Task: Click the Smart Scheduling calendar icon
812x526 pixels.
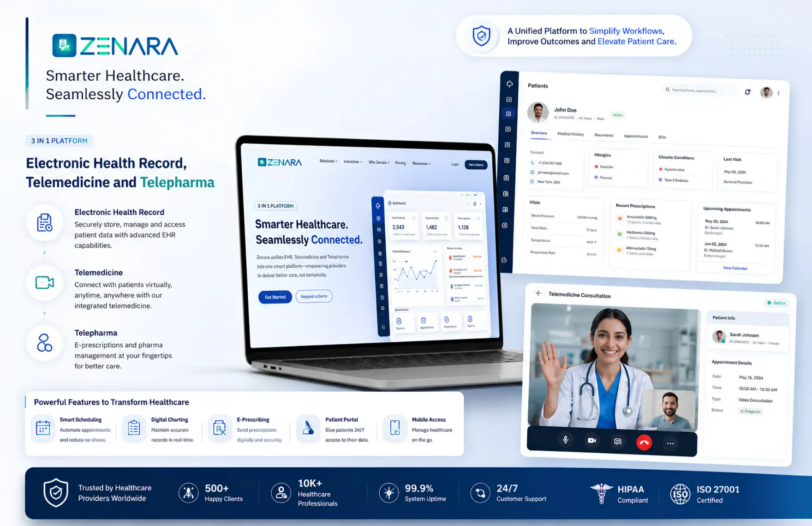Action: pyautogui.click(x=43, y=428)
